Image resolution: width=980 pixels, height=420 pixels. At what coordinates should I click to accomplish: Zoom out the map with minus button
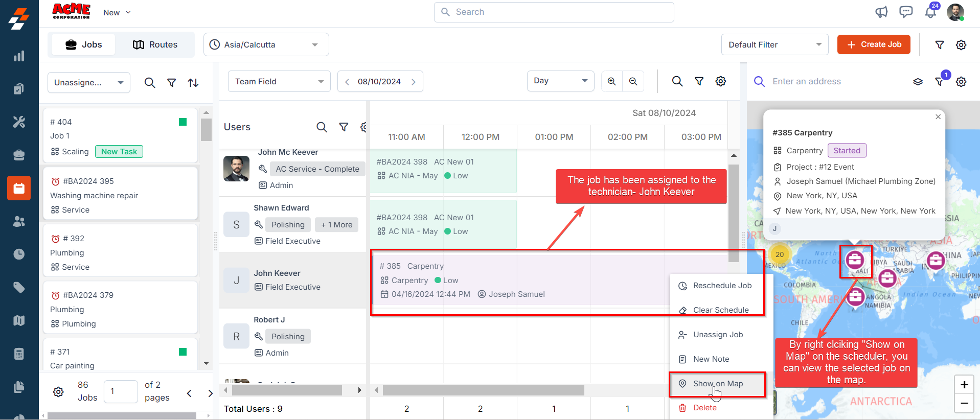click(x=964, y=404)
